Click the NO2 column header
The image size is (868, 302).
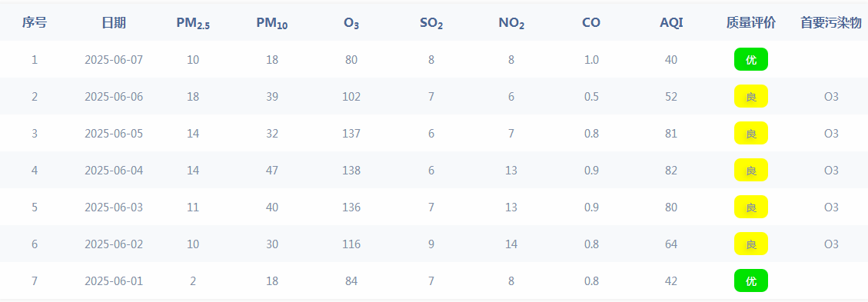tap(511, 23)
